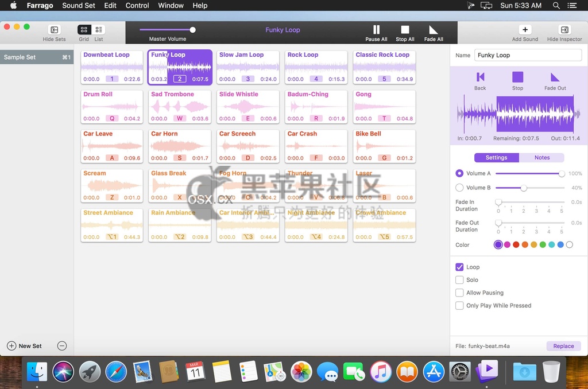Open Notification Center in menu bar
588x389 pixels.
point(572,6)
